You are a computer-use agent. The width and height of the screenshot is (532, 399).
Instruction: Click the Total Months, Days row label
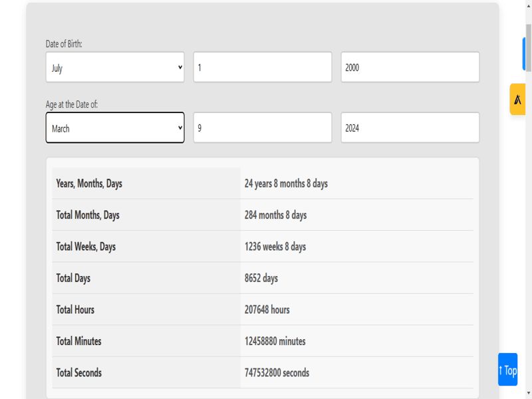coord(88,215)
